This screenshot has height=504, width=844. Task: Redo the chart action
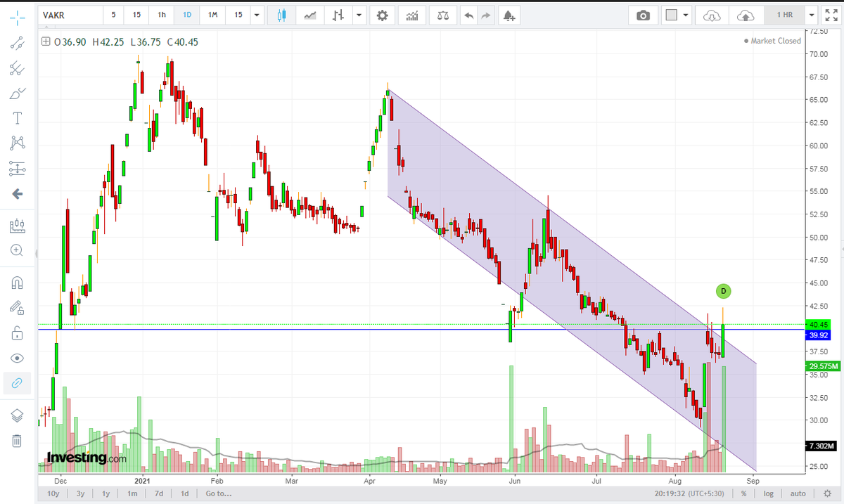click(486, 15)
